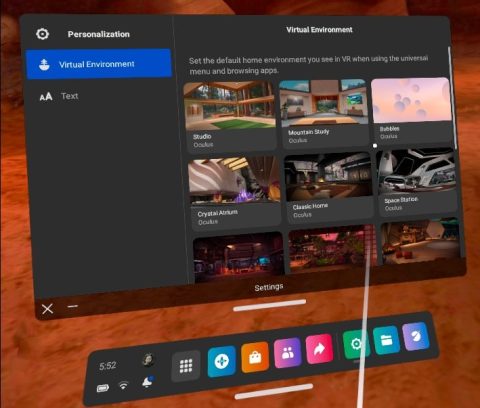This screenshot has width=480, height=408.
Task: Click the Wi-Fi status icon
Action: coord(124,386)
